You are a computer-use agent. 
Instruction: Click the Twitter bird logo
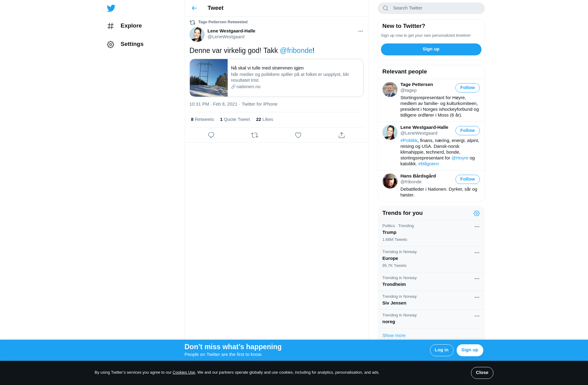pos(111,8)
